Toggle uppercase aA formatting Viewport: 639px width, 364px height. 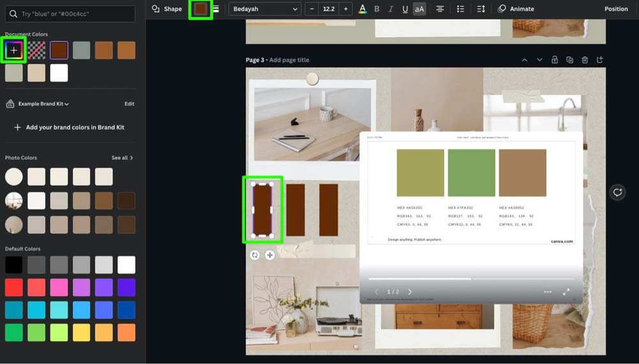tap(419, 9)
